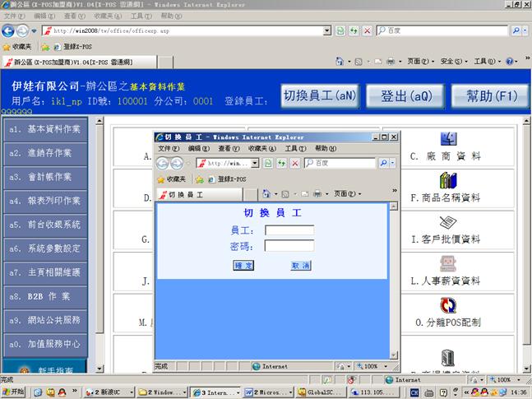
Task: Click the 員工 input field
Action: point(289,230)
